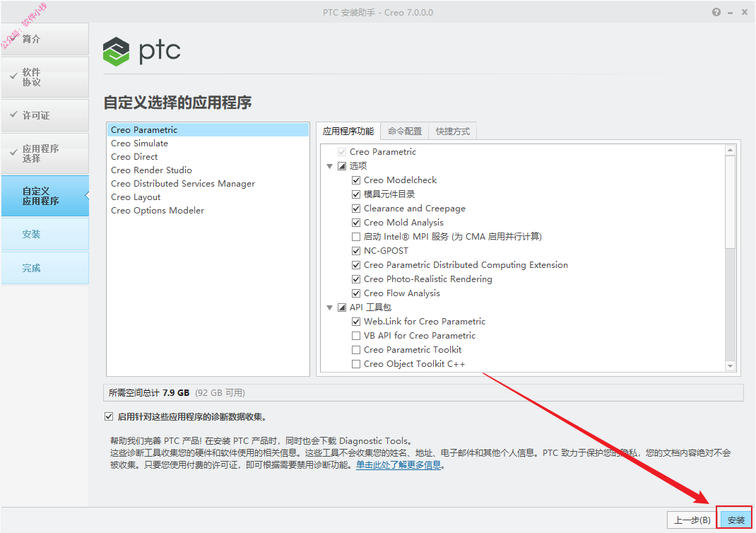This screenshot has width=756, height=533.
Task: Select Creo Parametric in application list
Action: tap(207, 130)
